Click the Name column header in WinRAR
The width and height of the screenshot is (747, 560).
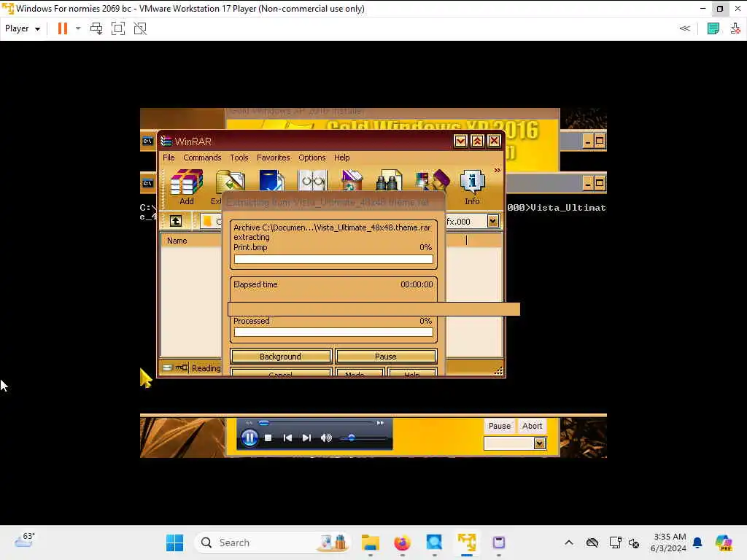click(x=177, y=241)
